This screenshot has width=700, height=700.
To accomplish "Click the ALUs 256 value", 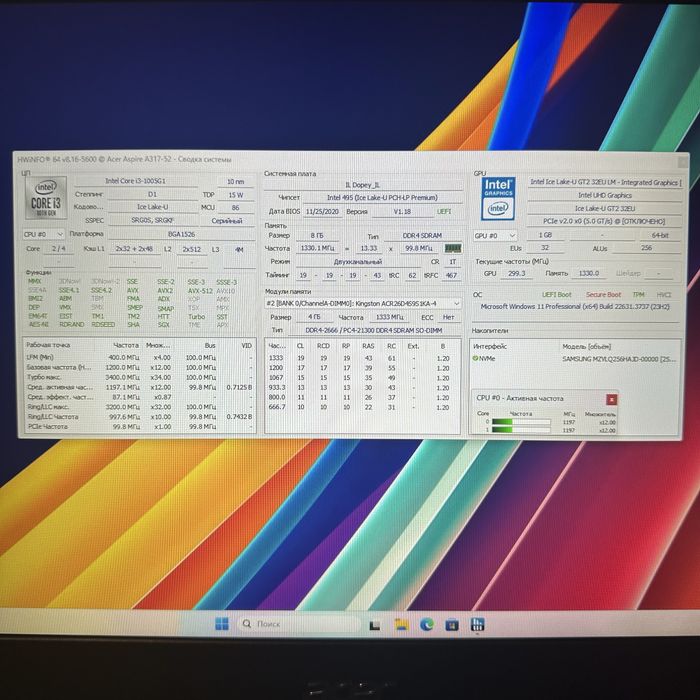I will 646,248.
